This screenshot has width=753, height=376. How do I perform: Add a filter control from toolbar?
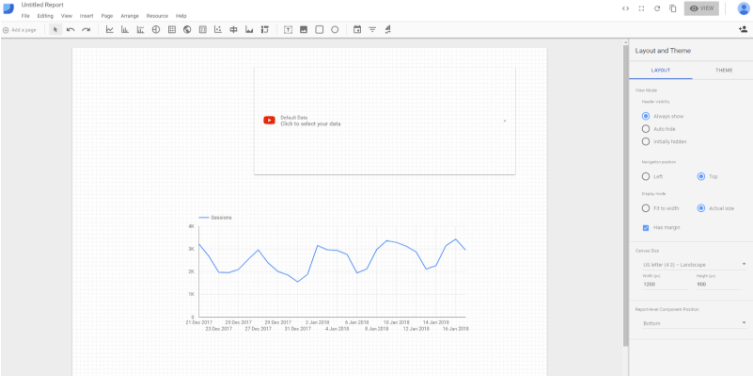pos(372,30)
